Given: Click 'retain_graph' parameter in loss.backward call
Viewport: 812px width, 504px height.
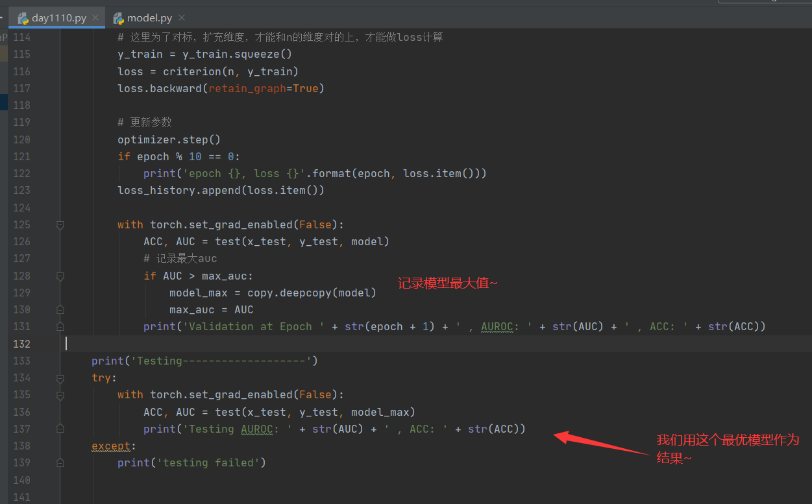Looking at the screenshot, I should tap(247, 88).
